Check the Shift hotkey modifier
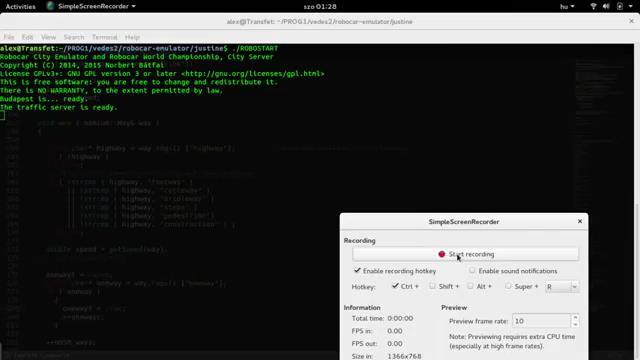Image resolution: width=640 pixels, height=360 pixels. point(432,286)
